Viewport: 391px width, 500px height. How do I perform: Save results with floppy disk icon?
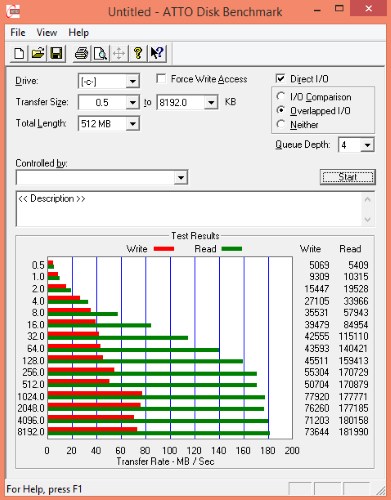point(56,53)
